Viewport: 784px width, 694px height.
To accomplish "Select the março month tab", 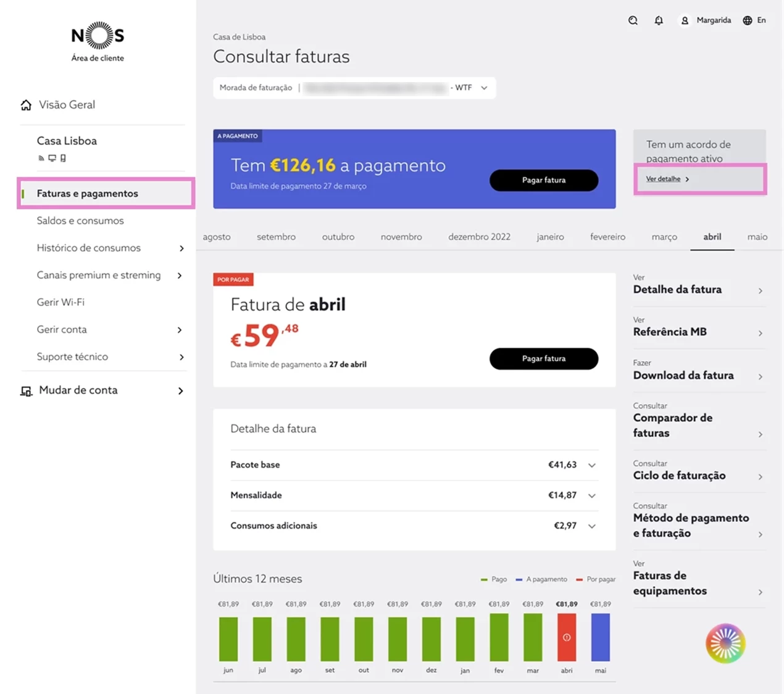I will pos(664,237).
